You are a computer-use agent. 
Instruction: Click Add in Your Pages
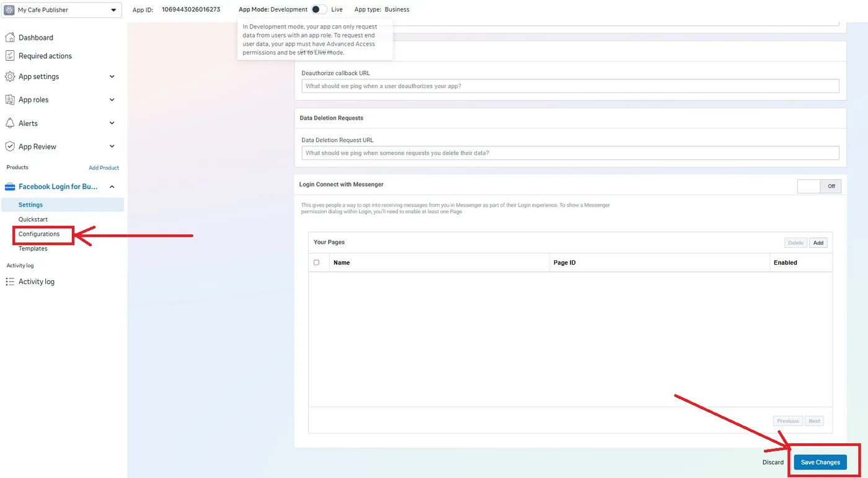pyautogui.click(x=818, y=243)
